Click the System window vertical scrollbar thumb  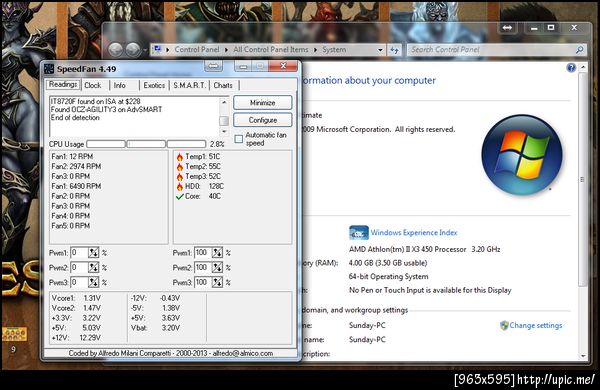(x=582, y=179)
